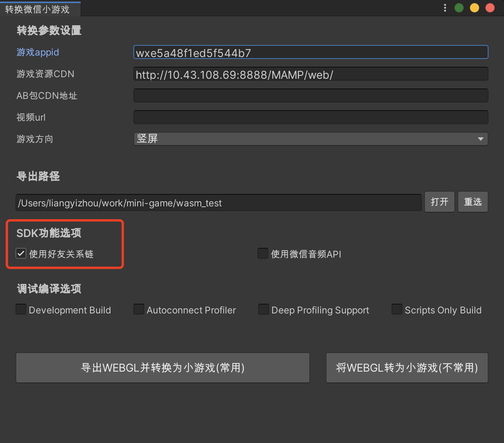Screen dimensions: 504x443
Task: Click 导出WEBGL并转换为小游戏(常用) button
Action: 163,368
